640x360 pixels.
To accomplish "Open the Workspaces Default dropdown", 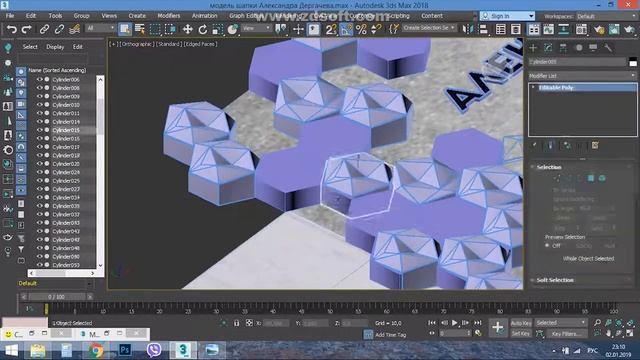I will (606, 16).
